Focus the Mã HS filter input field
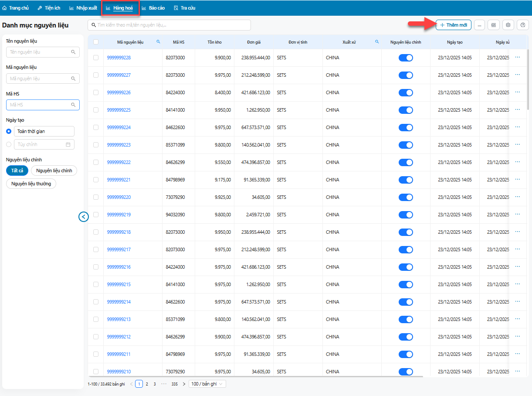532x396 pixels. point(39,105)
